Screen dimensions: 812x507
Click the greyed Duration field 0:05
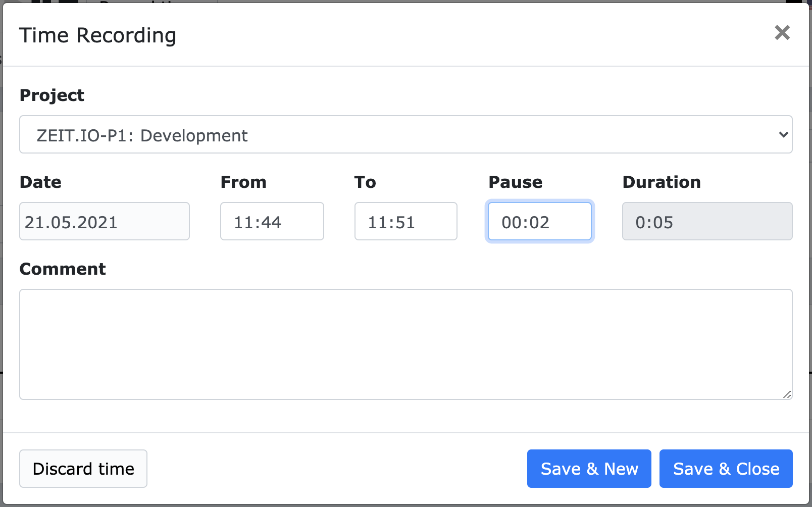pyautogui.click(x=707, y=222)
